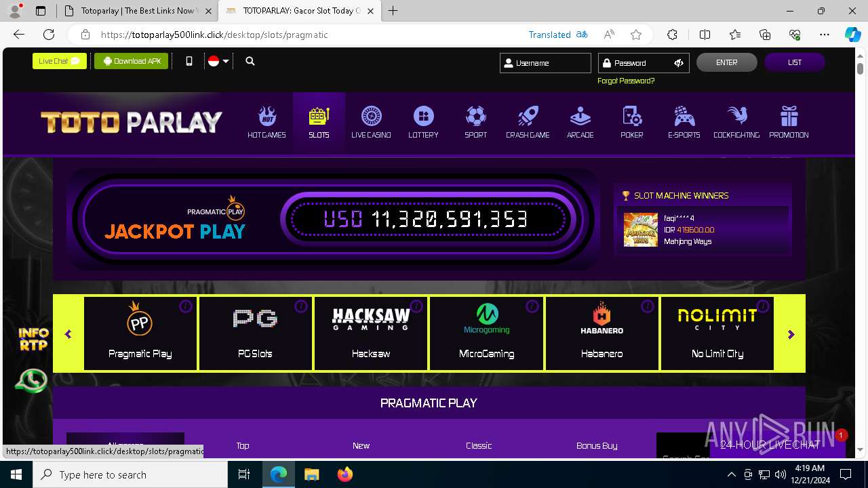Open the Windows Start menu
The image size is (868, 488).
pyautogui.click(x=16, y=474)
